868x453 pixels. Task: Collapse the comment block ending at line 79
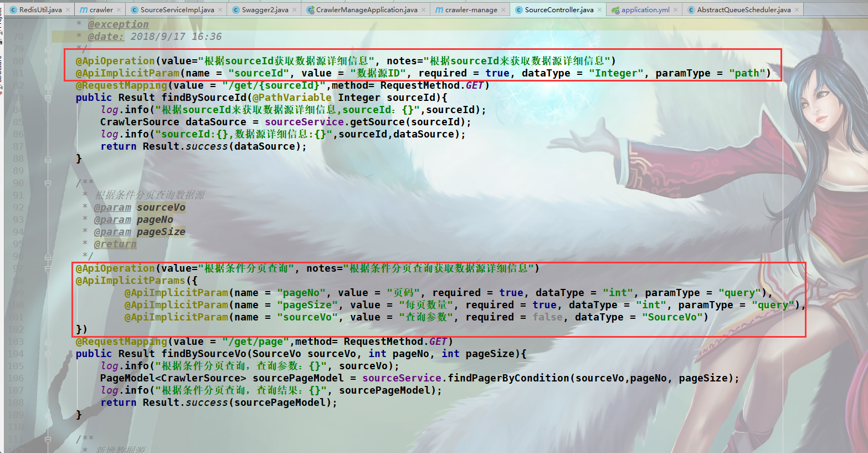(x=48, y=49)
